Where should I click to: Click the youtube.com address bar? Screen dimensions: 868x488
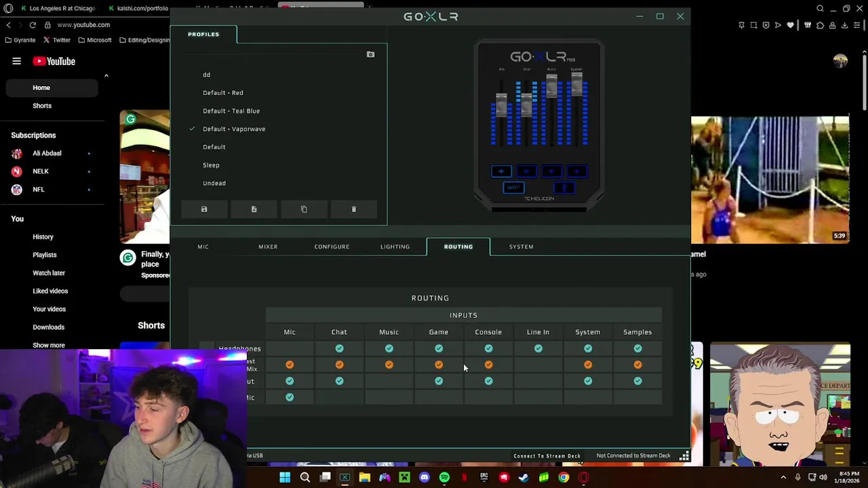(83, 25)
